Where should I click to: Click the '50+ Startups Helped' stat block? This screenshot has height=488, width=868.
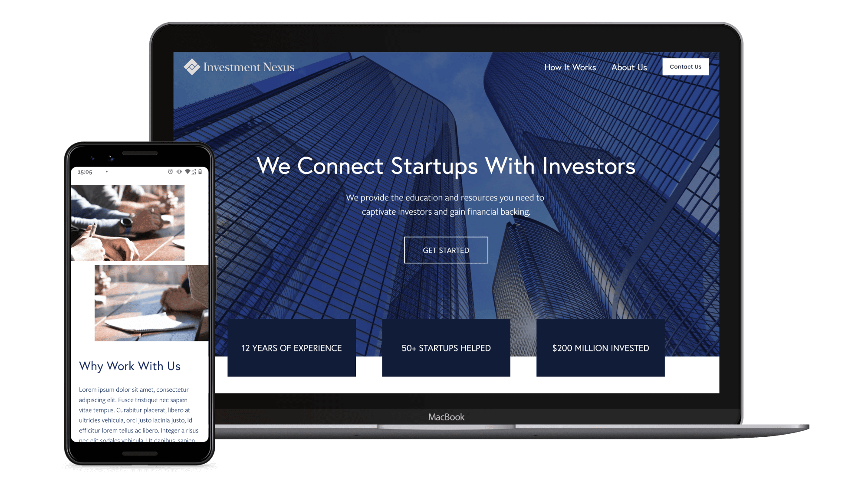pos(446,347)
